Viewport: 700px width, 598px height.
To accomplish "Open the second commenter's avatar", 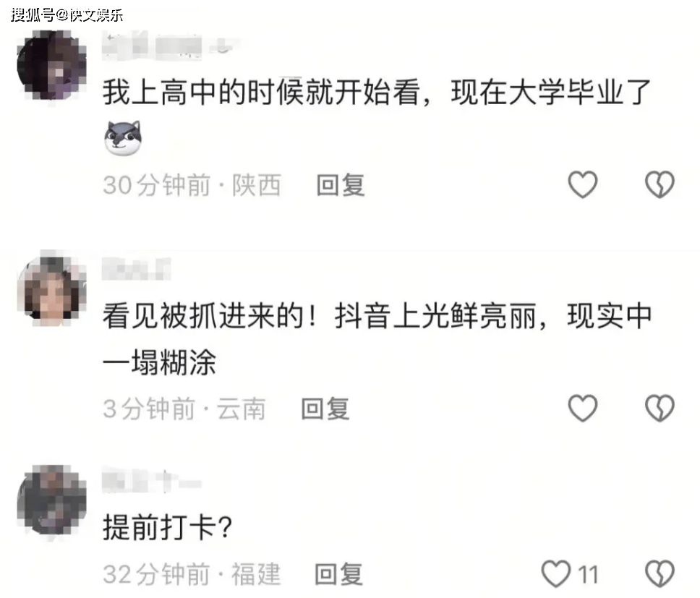I will point(52,289).
